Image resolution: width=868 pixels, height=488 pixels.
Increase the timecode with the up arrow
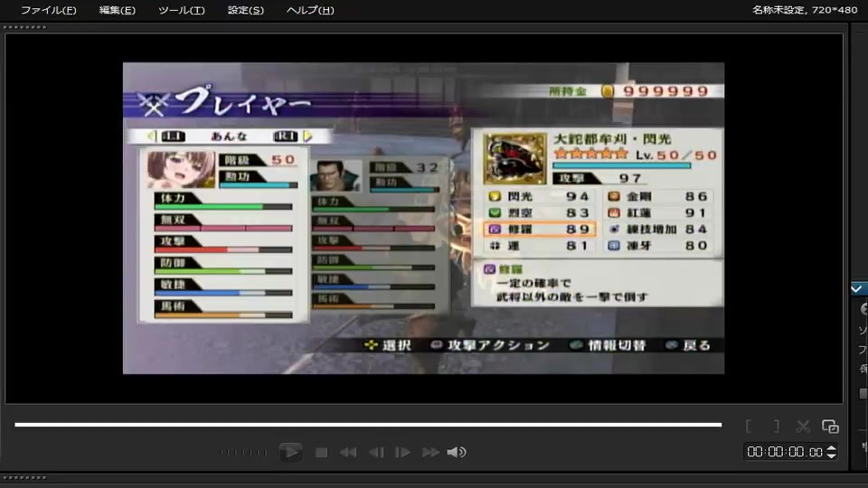pos(831,448)
